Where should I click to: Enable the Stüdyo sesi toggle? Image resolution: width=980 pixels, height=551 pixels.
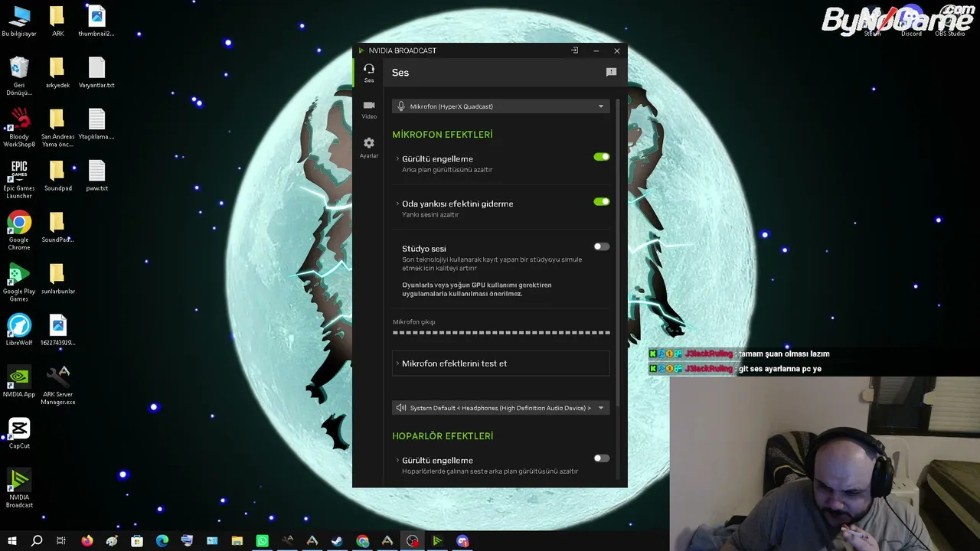click(602, 246)
